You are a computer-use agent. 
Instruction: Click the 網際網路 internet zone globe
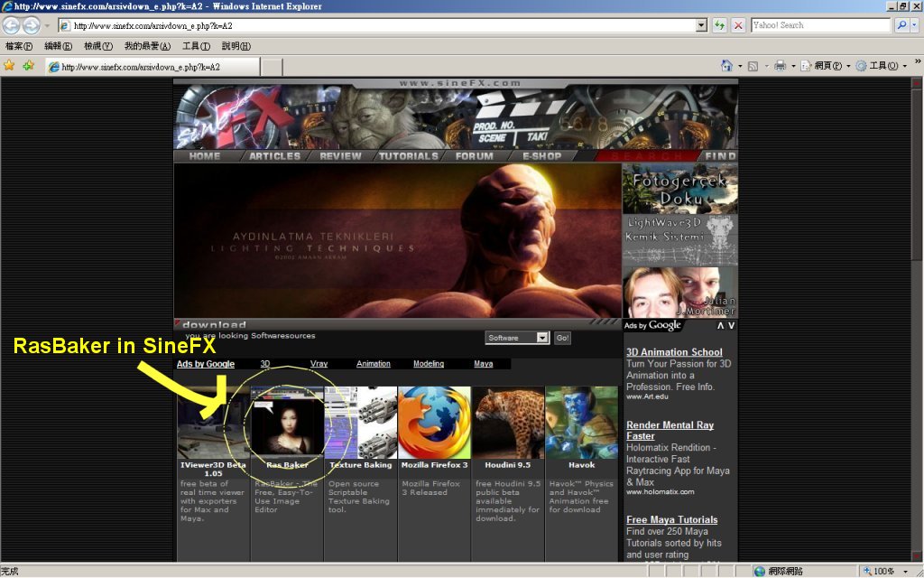coord(760,571)
